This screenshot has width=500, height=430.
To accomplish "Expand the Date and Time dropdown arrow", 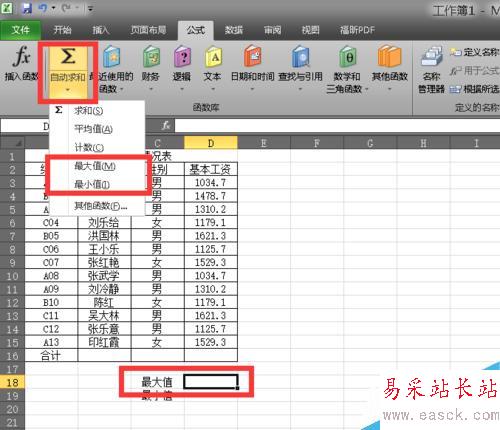I will (253, 89).
